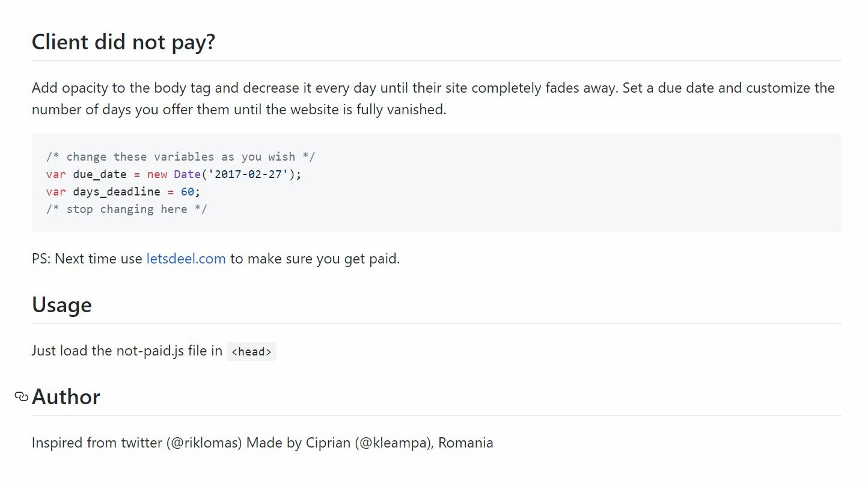Click the Author section heading
Viewport: 868px width, 483px height.
66,397
